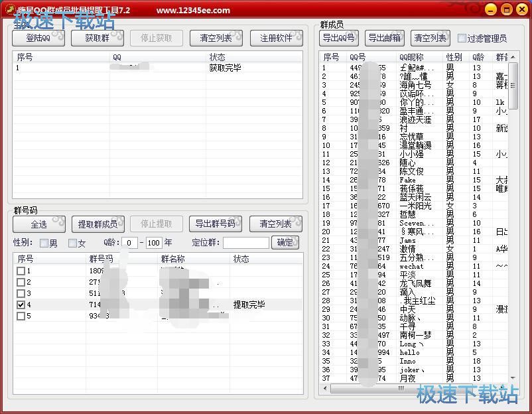Select member named 忘忧草

[x=411, y=137]
